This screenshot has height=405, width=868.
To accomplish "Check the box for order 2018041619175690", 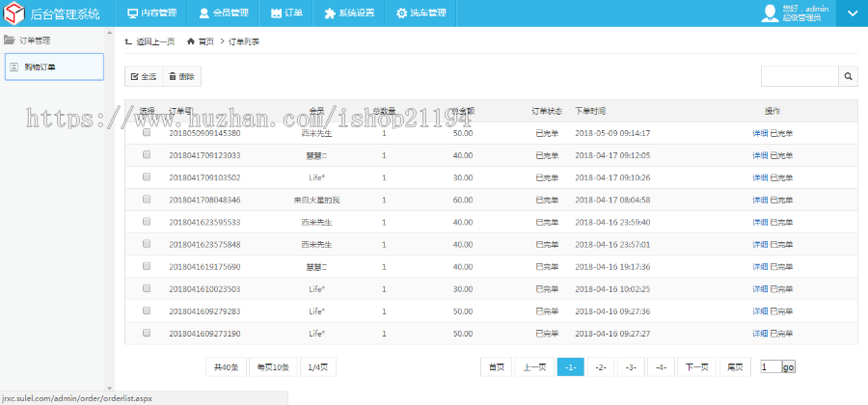I will [x=147, y=266].
